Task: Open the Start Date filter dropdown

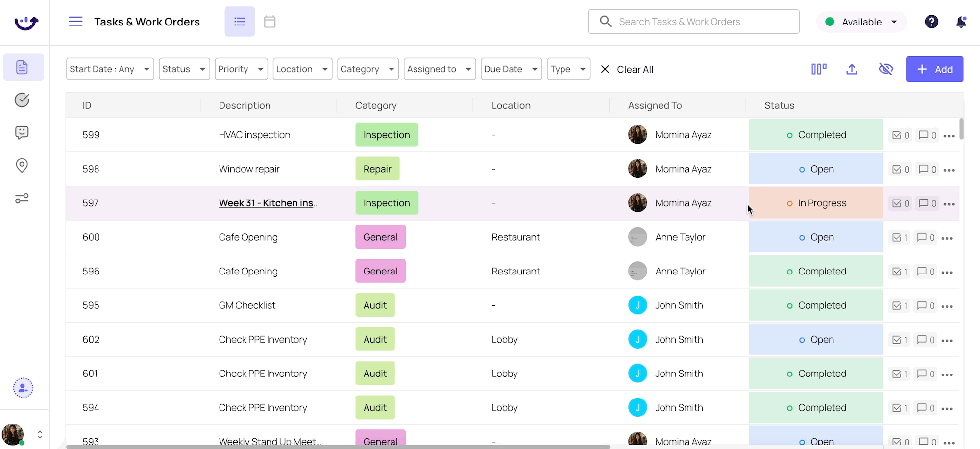Action: 110,69
